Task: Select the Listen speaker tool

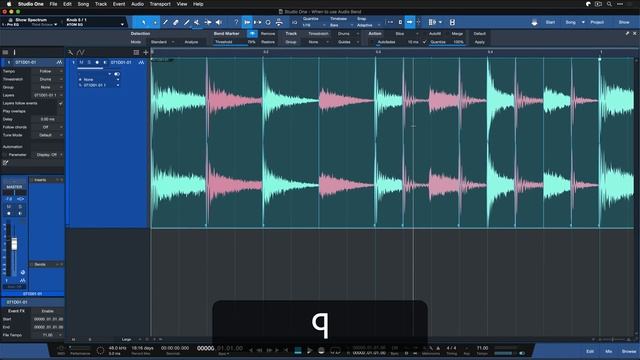Action: (x=219, y=22)
